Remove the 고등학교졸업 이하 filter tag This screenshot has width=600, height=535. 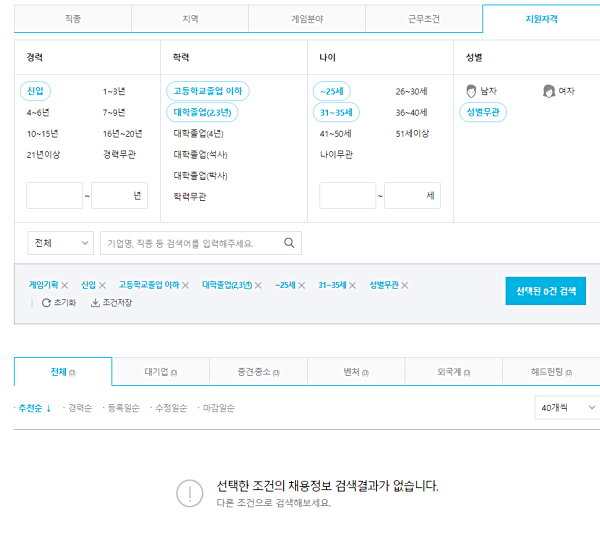click(x=186, y=285)
